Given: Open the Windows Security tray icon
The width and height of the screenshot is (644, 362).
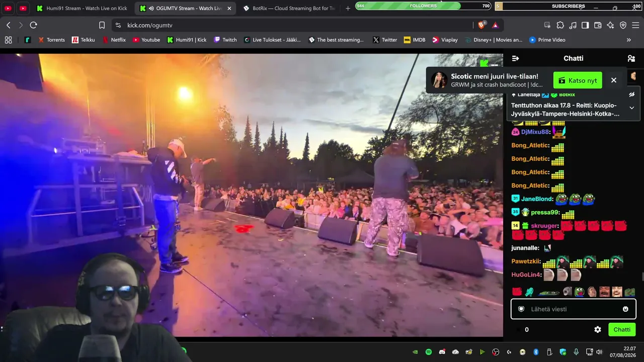Looking at the screenshot, I should (x=562, y=352).
